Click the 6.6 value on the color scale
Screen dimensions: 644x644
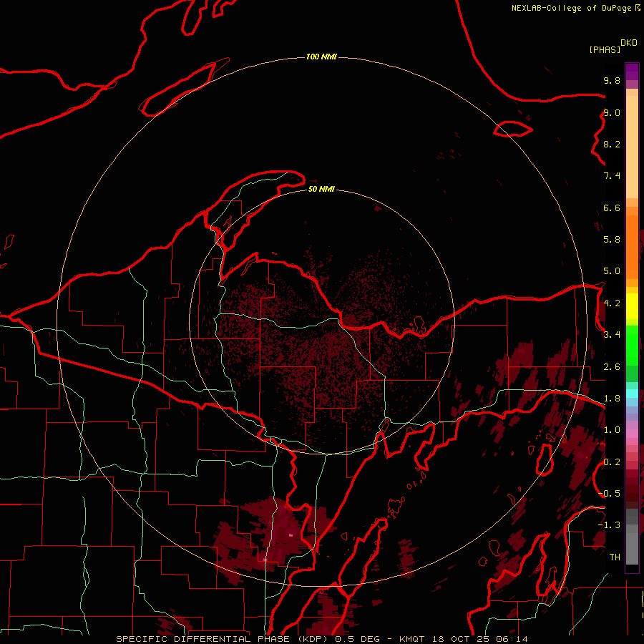pyautogui.click(x=612, y=208)
